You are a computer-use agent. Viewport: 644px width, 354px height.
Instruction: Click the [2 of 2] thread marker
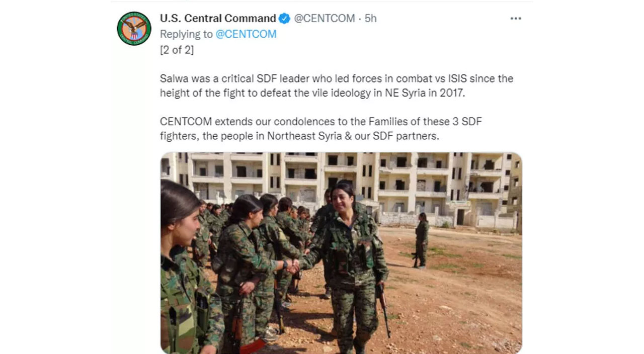coord(177,50)
